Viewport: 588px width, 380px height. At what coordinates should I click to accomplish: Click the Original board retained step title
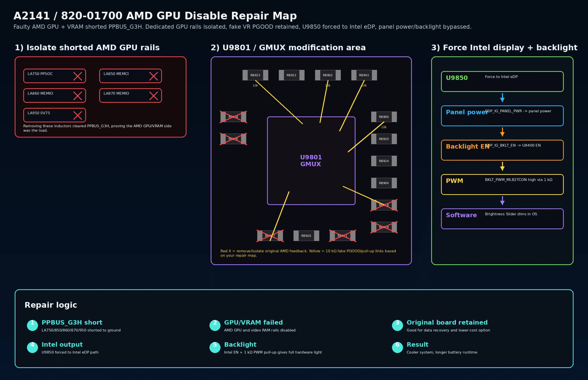click(x=447, y=323)
